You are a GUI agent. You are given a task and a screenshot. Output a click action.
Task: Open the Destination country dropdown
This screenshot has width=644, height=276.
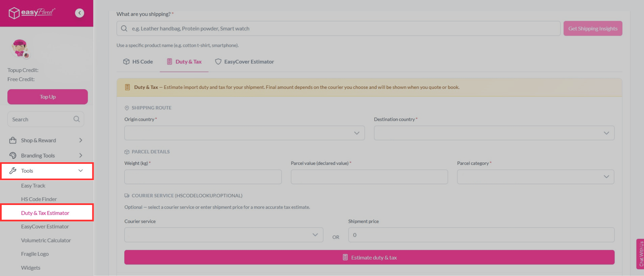pos(494,133)
